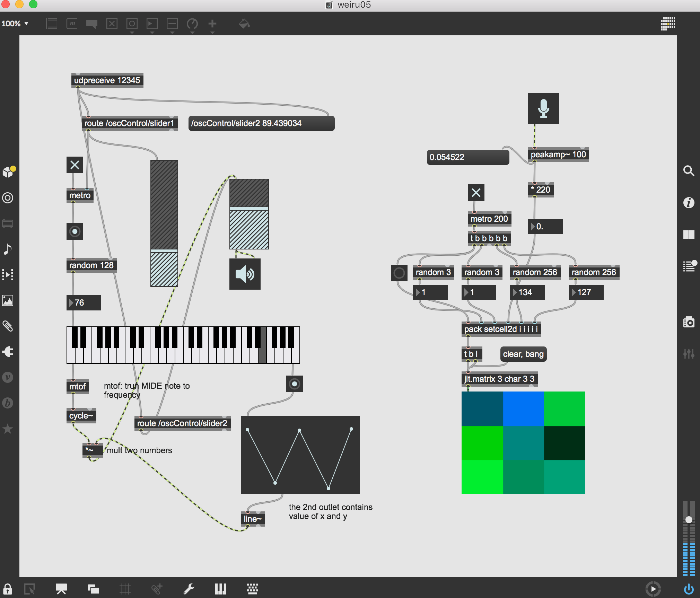Click the number box showing 76
Screen dimensions: 700x598
pos(84,303)
